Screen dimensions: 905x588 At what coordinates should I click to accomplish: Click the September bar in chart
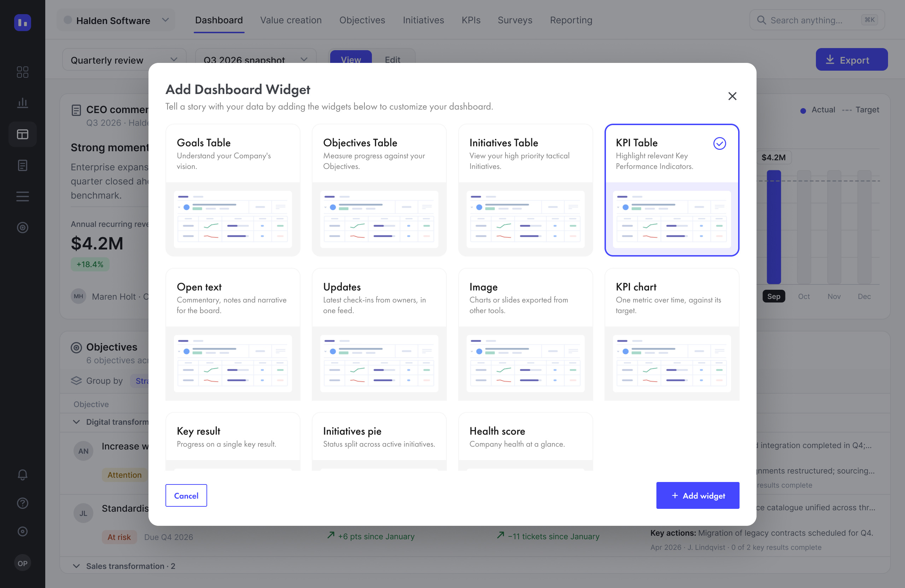point(773,227)
